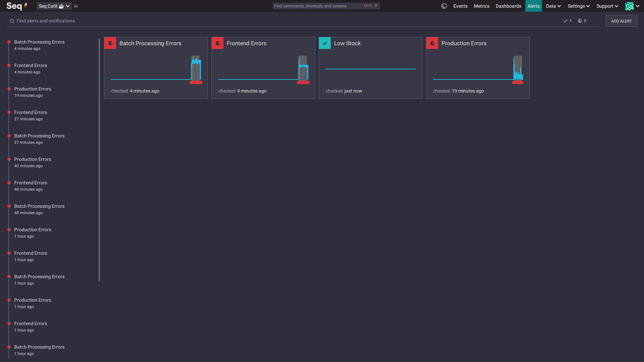Select Batch Processing Errors 48 minutes ago notification
This screenshot has width=644, height=362.
coord(39,209)
